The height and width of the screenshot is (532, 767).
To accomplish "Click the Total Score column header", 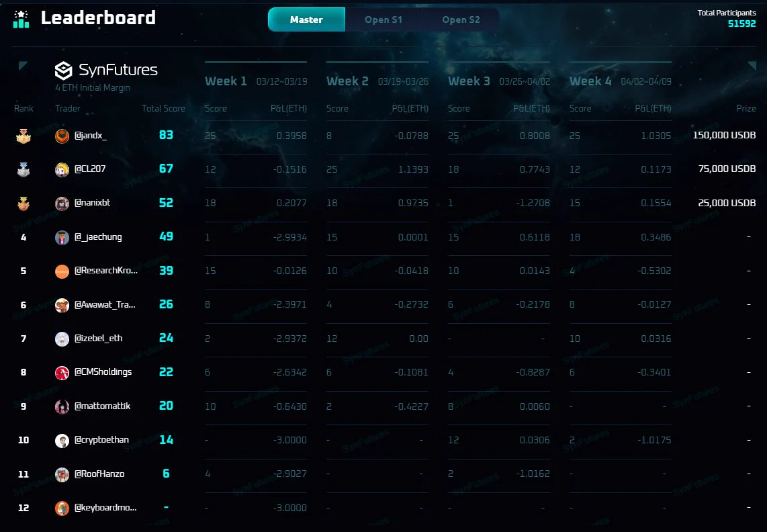I will tap(163, 109).
